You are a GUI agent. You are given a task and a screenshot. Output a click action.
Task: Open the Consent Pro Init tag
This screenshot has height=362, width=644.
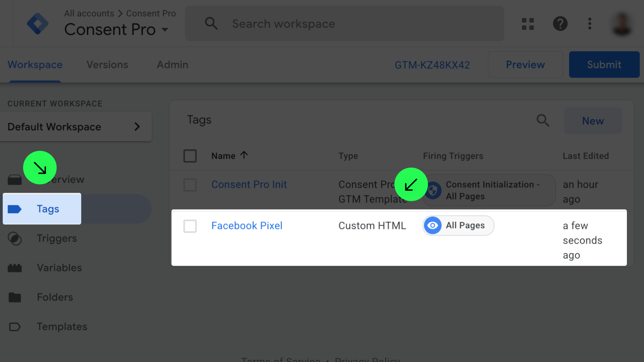point(249,185)
